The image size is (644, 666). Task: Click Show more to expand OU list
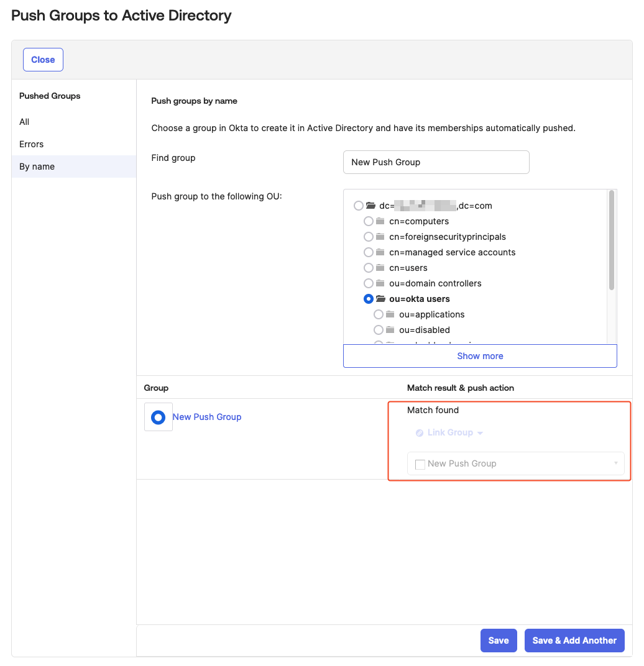tap(480, 356)
